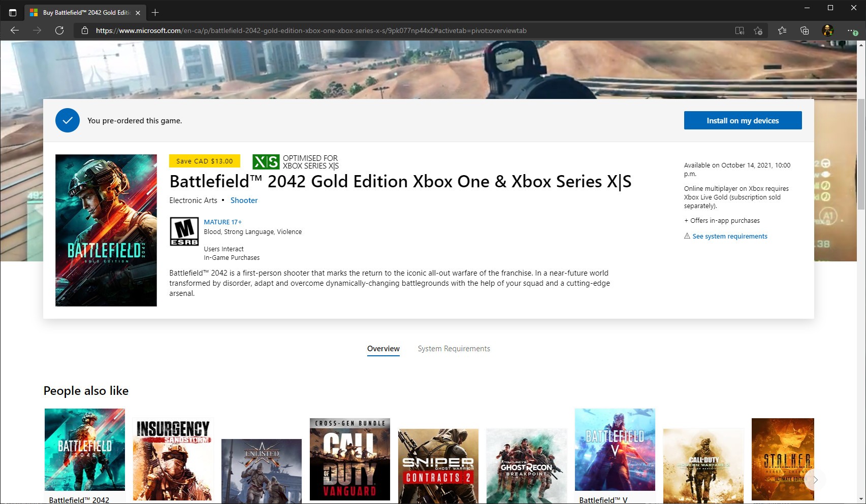The image size is (866, 504).
Task: Open Ghost Recon Breakpoint game tile
Action: pyautogui.click(x=527, y=466)
